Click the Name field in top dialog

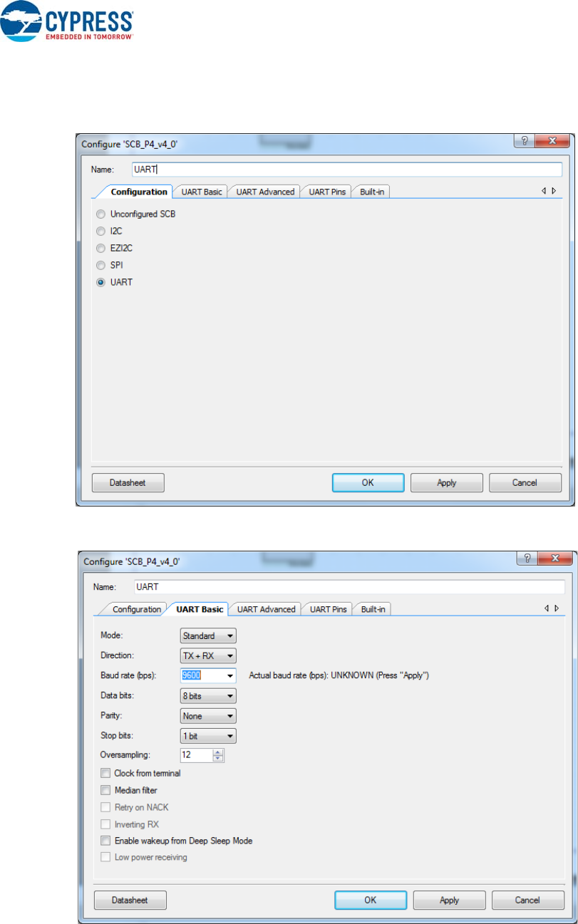(x=346, y=170)
